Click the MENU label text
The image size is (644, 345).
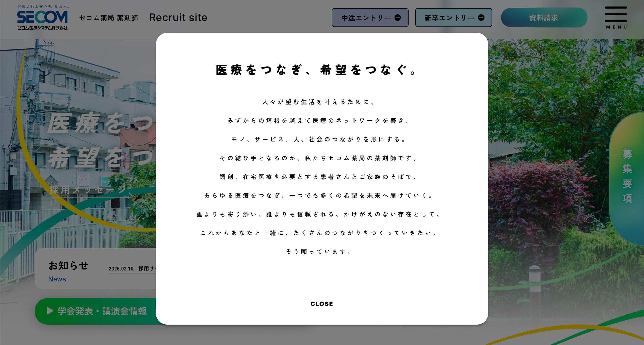pyautogui.click(x=616, y=27)
